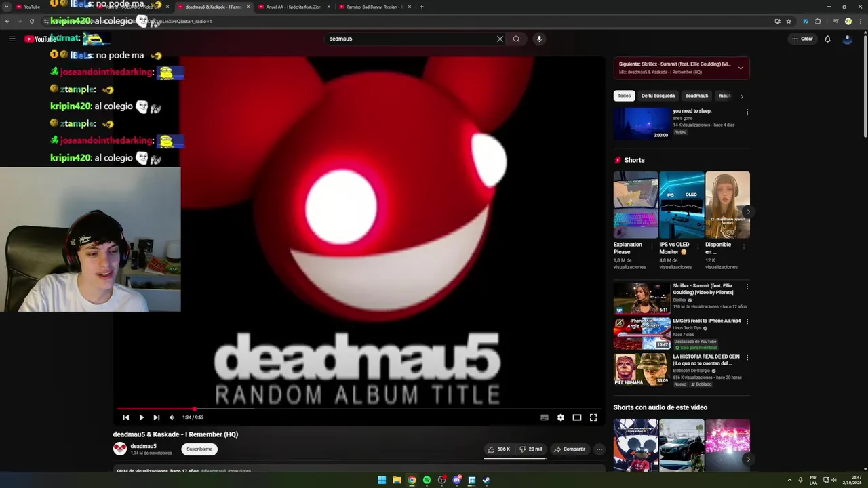Switch the player to theater mode
The width and height of the screenshot is (868, 488).
[x=577, y=418]
